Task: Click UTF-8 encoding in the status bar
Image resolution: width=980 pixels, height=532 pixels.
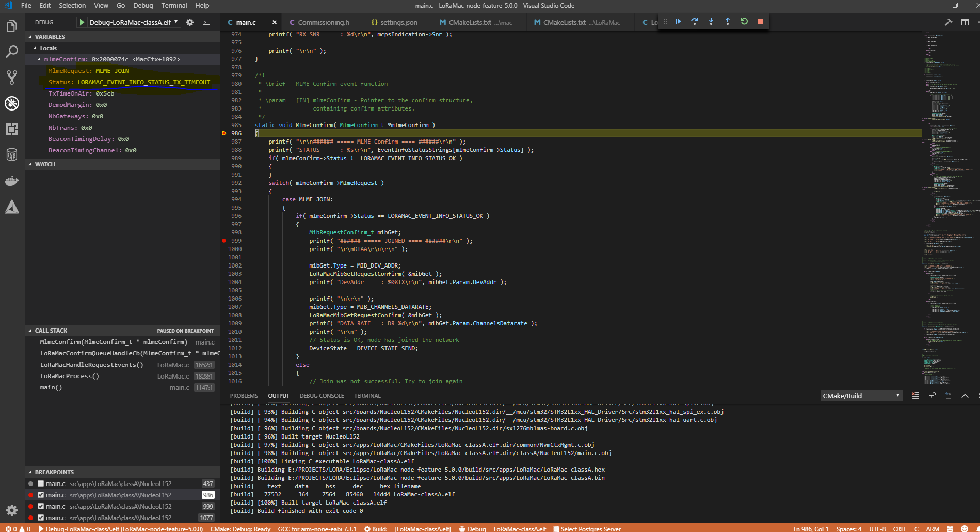Action: coord(877,528)
